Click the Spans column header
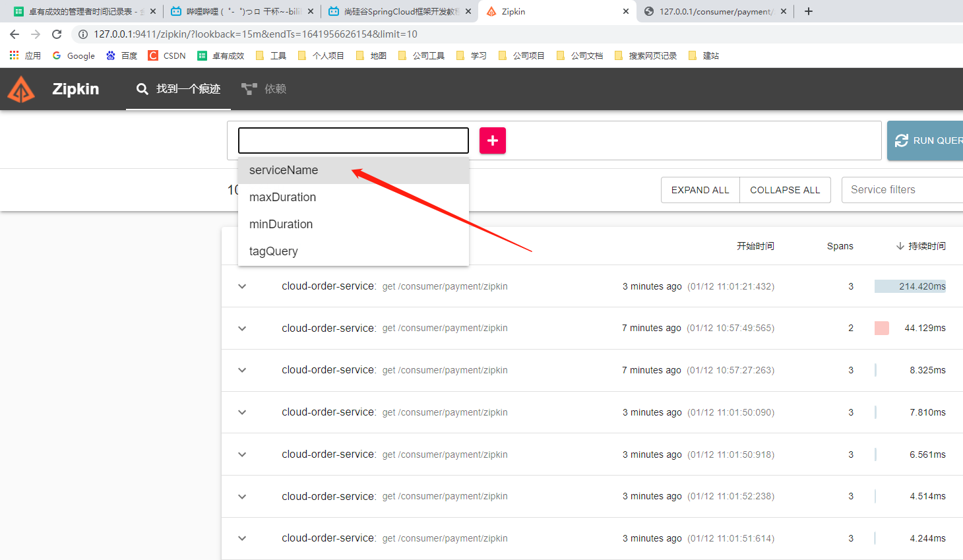963x560 pixels. [840, 246]
